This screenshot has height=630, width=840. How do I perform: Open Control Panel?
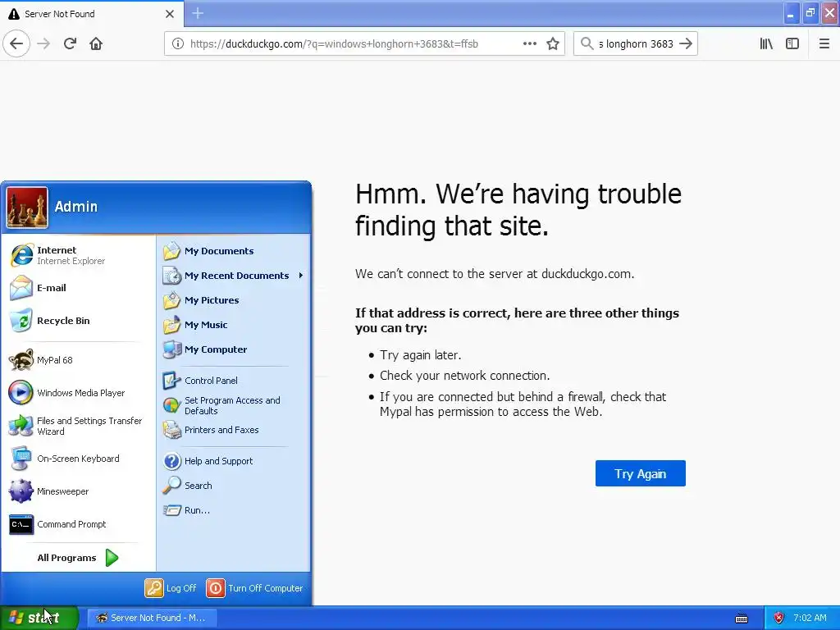(x=234, y=381)
